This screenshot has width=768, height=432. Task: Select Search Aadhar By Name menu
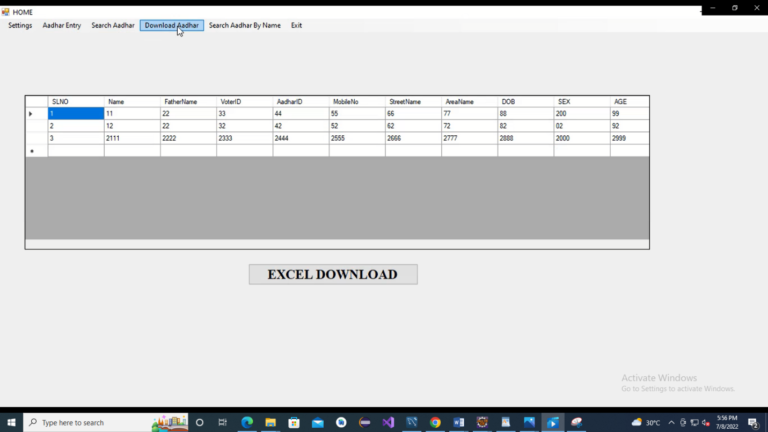244,25
